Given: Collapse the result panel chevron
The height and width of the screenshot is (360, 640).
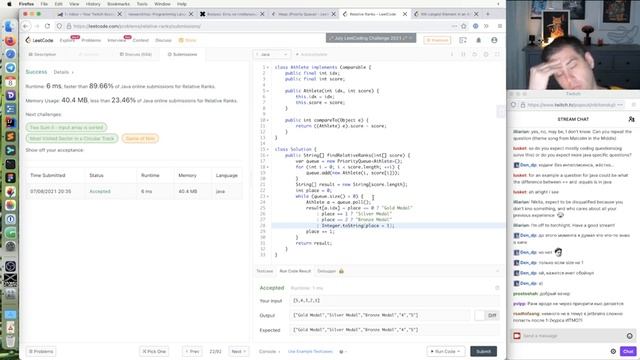Looking at the screenshot, I should point(497,271).
